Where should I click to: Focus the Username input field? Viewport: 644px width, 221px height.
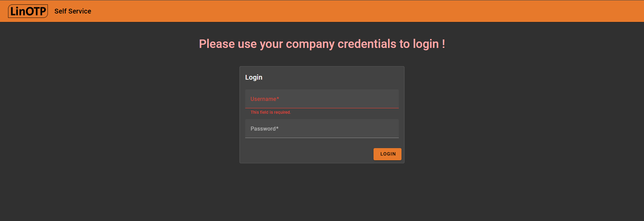click(322, 99)
